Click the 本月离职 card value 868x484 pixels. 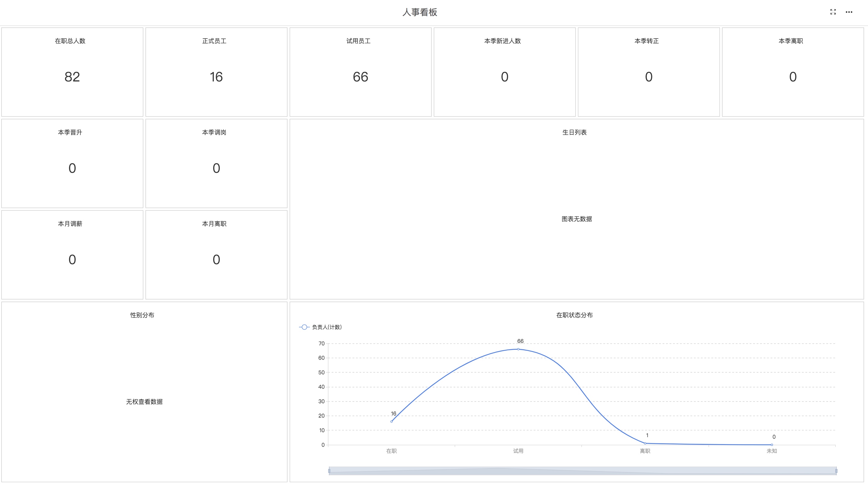click(x=216, y=259)
